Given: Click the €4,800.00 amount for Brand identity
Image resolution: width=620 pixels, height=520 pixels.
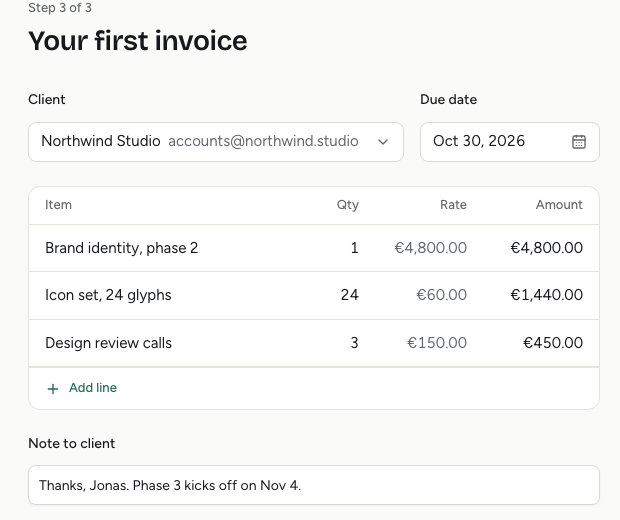Looking at the screenshot, I should point(546,248).
